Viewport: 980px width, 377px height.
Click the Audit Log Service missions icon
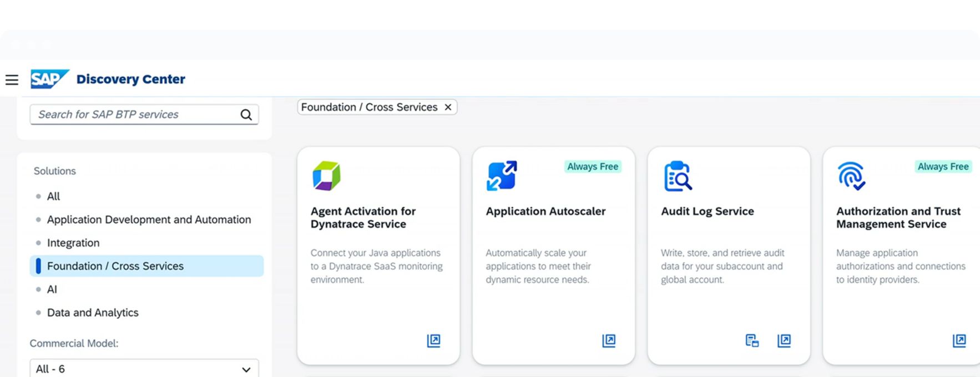click(752, 340)
